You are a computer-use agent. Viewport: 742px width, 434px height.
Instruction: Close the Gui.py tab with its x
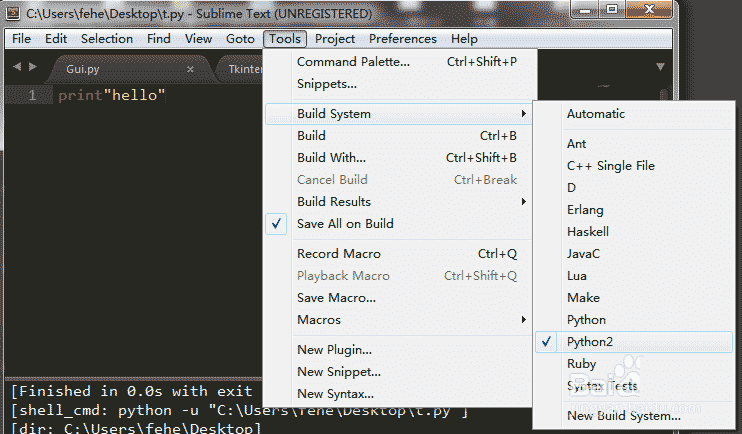point(190,69)
